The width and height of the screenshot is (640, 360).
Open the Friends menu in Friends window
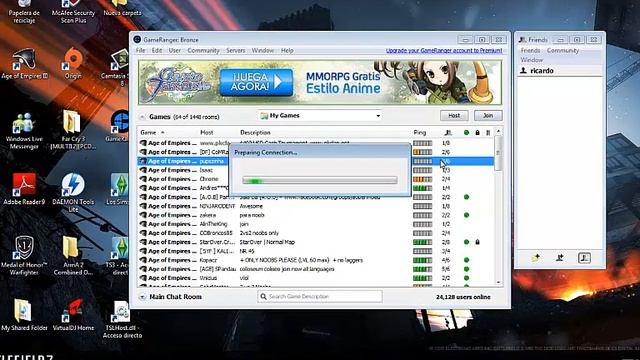coord(530,51)
